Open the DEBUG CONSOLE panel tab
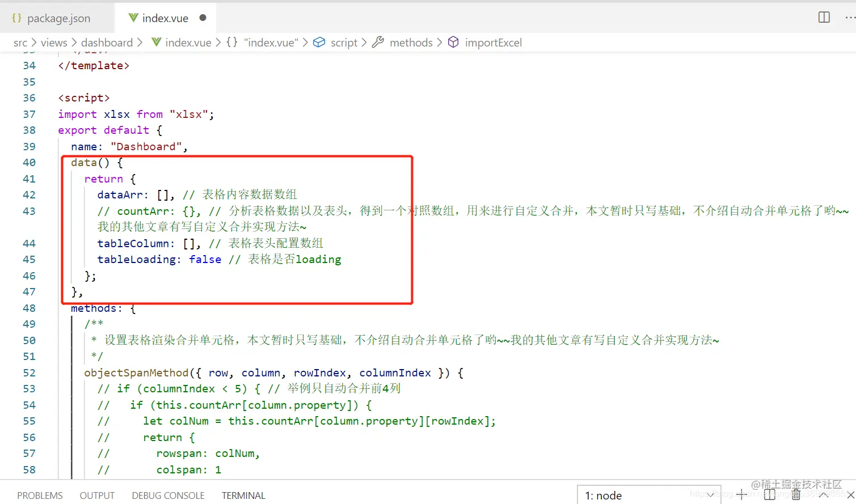 pos(168,495)
